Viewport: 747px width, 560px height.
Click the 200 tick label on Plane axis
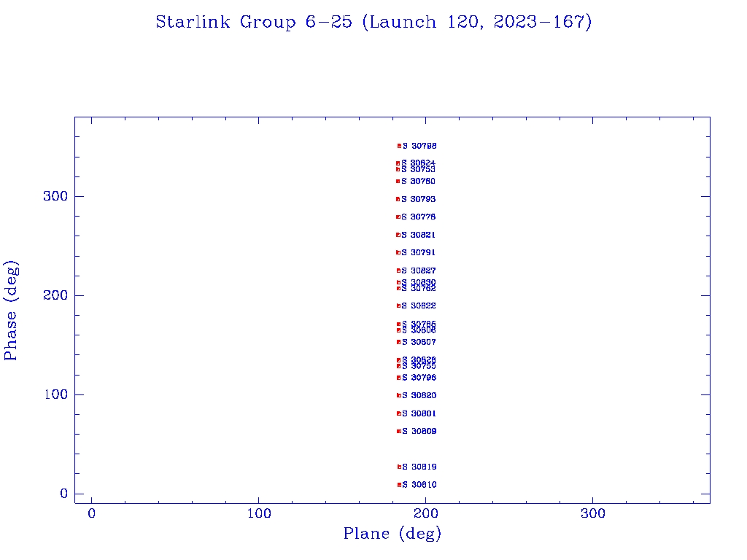425,513
